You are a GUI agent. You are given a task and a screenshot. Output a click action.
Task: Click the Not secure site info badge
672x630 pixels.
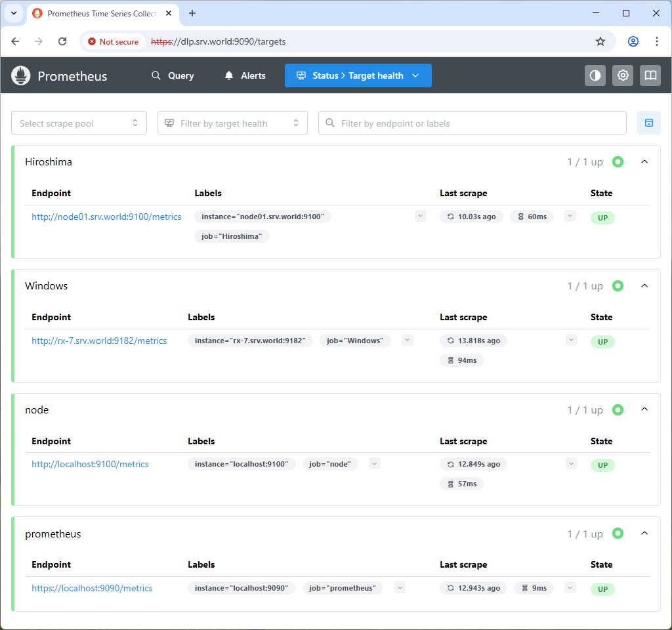pos(114,41)
